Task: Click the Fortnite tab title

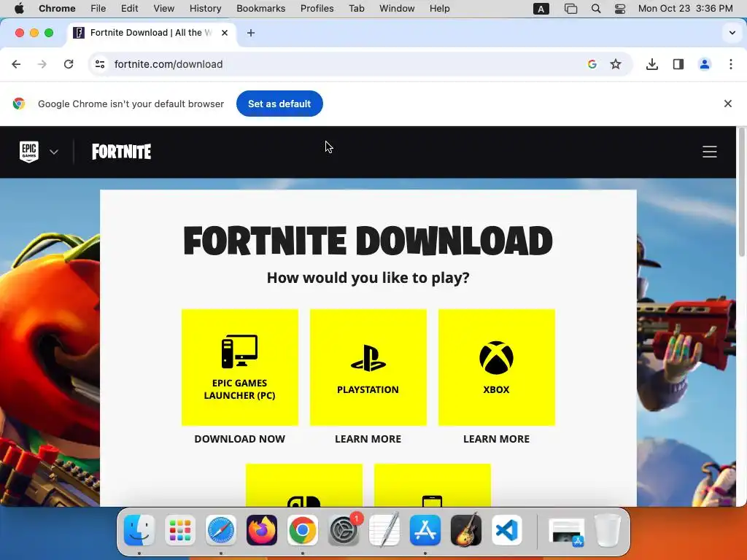Action: [x=151, y=33]
